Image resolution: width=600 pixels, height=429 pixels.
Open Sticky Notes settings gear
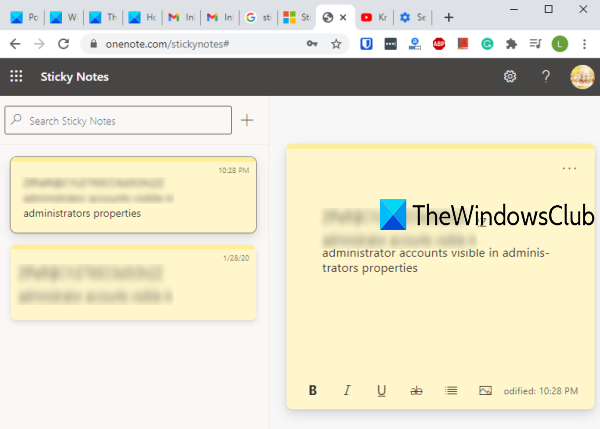(x=510, y=77)
